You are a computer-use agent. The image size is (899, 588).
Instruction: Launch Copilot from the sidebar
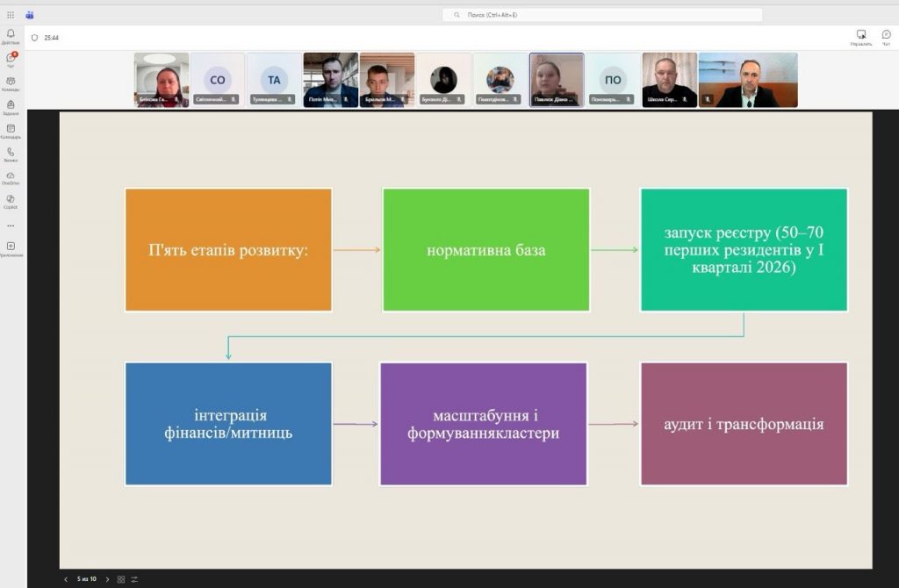click(x=11, y=200)
